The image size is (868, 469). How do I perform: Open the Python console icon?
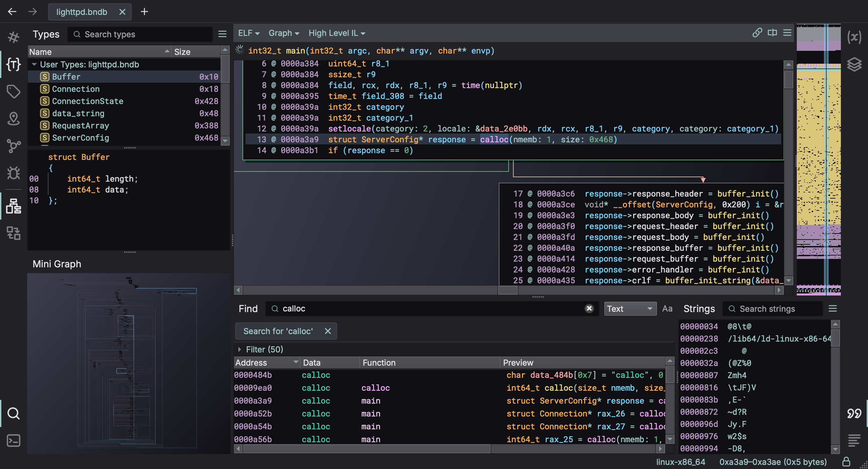(14, 441)
